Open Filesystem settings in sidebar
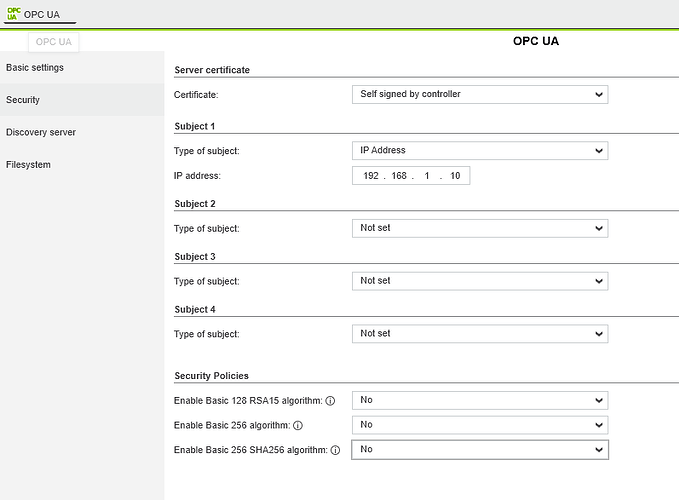 (x=82, y=165)
